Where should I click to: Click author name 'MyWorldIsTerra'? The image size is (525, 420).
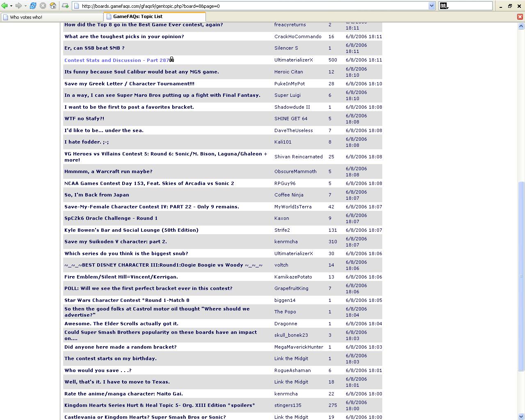click(292, 207)
